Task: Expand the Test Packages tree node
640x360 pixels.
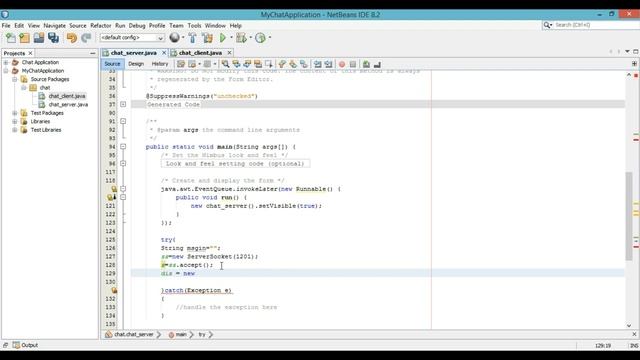Action: 15,113
